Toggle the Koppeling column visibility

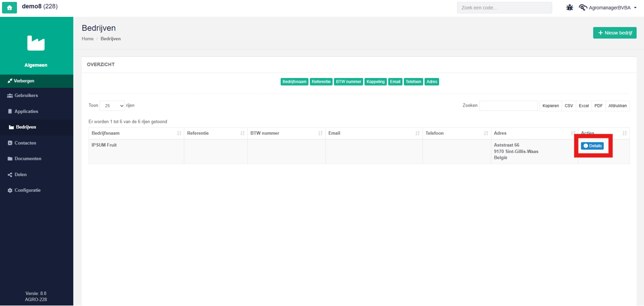pyautogui.click(x=376, y=82)
